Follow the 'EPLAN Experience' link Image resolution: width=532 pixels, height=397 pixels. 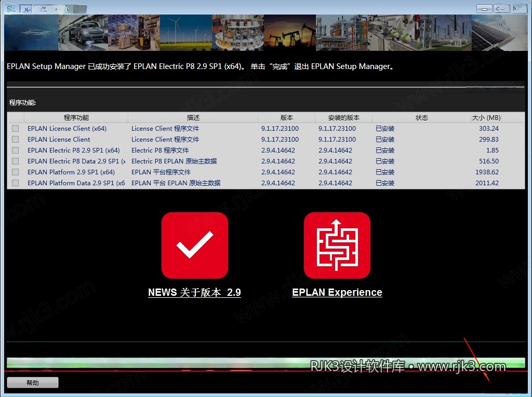tap(337, 292)
